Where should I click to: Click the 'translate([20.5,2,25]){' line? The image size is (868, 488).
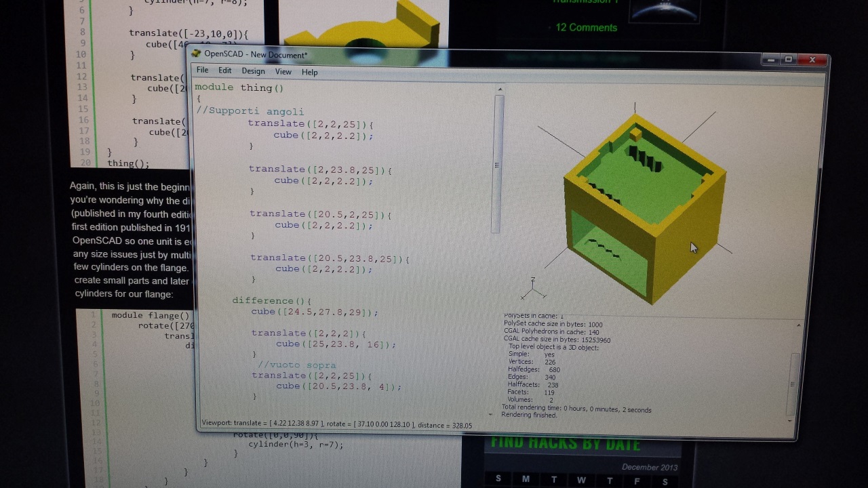click(x=321, y=214)
